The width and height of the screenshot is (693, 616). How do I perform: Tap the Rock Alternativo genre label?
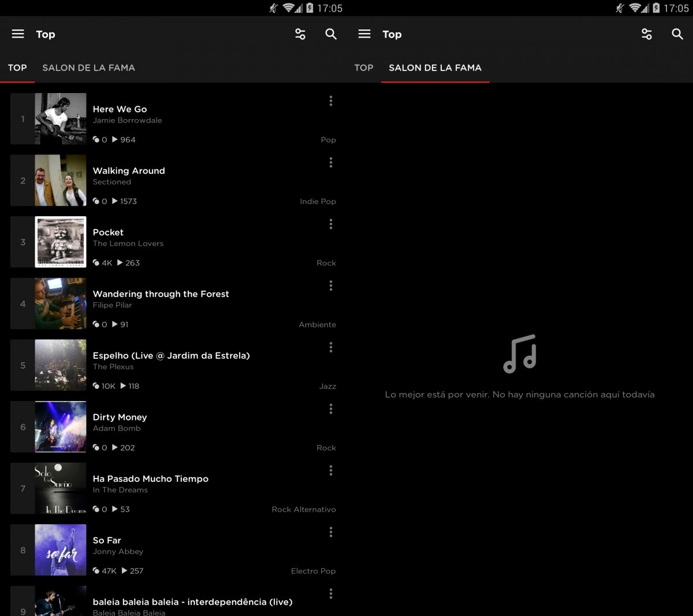point(304,509)
